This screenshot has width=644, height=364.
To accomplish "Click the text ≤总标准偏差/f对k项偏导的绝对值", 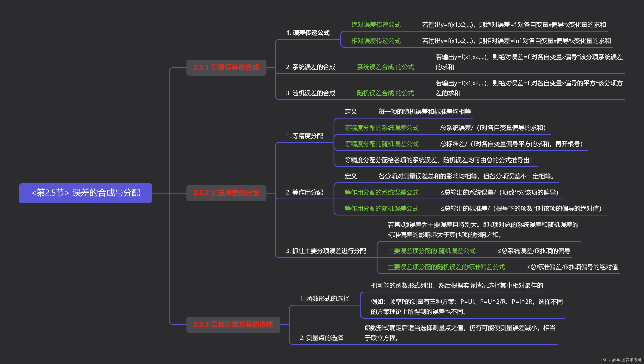I will pyautogui.click(x=572, y=267).
